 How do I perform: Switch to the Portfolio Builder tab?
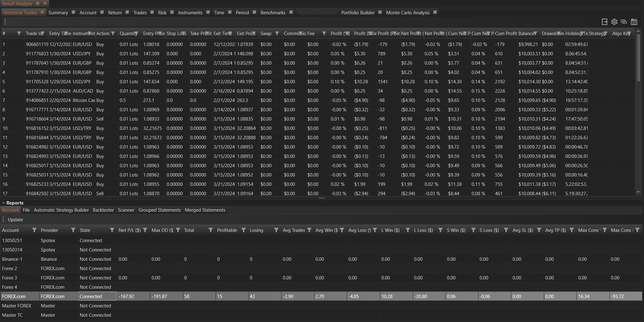point(358,13)
